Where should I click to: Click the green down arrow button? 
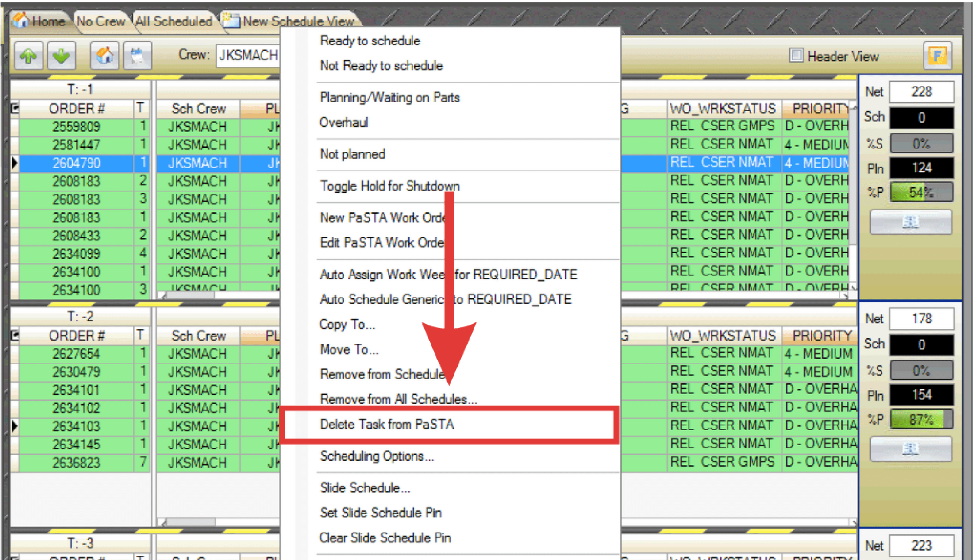(x=61, y=56)
